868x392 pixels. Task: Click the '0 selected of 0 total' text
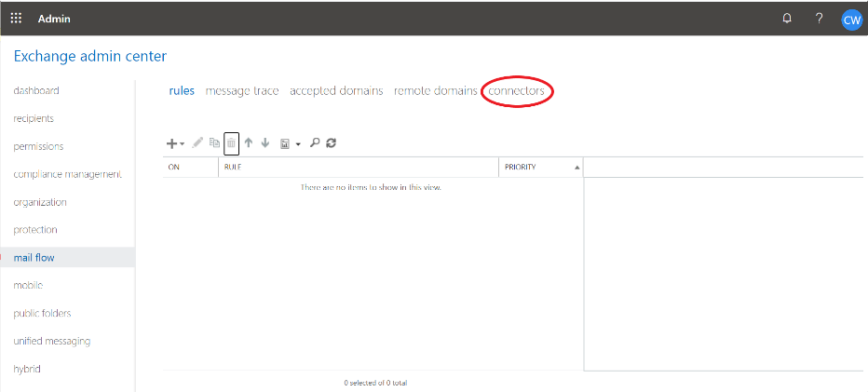pos(376,383)
